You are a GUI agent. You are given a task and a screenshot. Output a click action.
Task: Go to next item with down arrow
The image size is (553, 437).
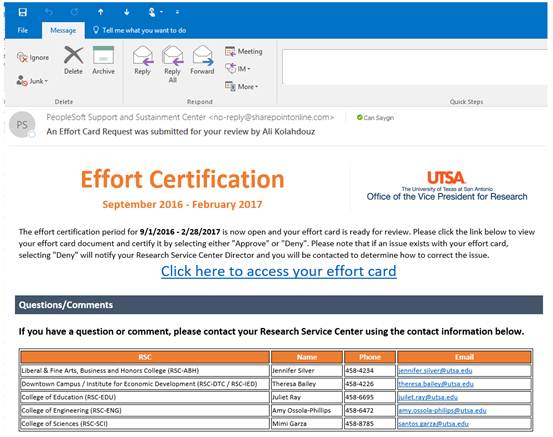126,12
